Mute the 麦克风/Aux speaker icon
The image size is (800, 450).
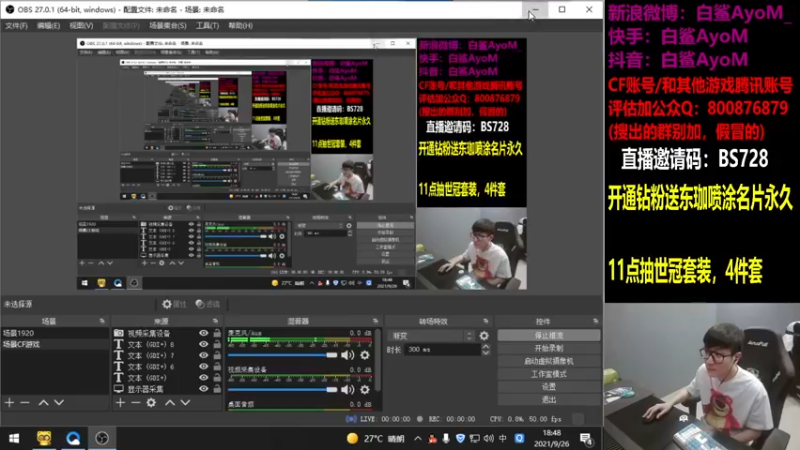[x=347, y=355]
